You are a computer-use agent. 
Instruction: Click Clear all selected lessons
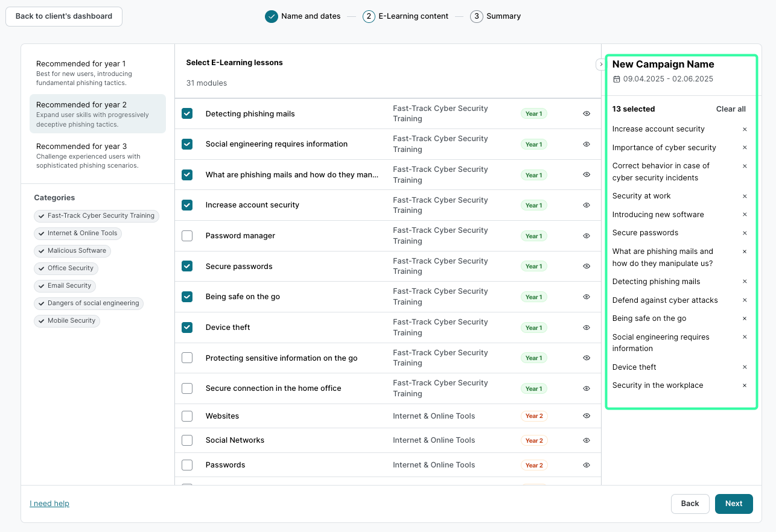pos(730,109)
